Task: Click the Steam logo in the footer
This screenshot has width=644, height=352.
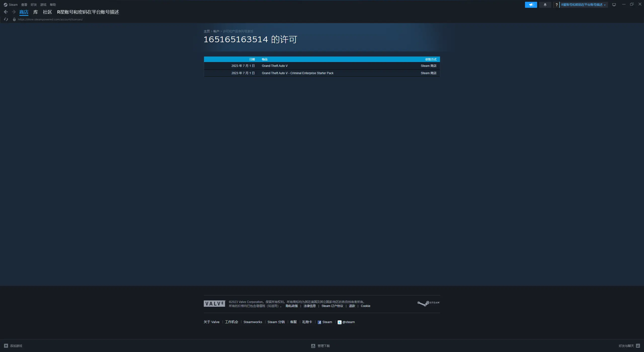Action: [428, 303]
